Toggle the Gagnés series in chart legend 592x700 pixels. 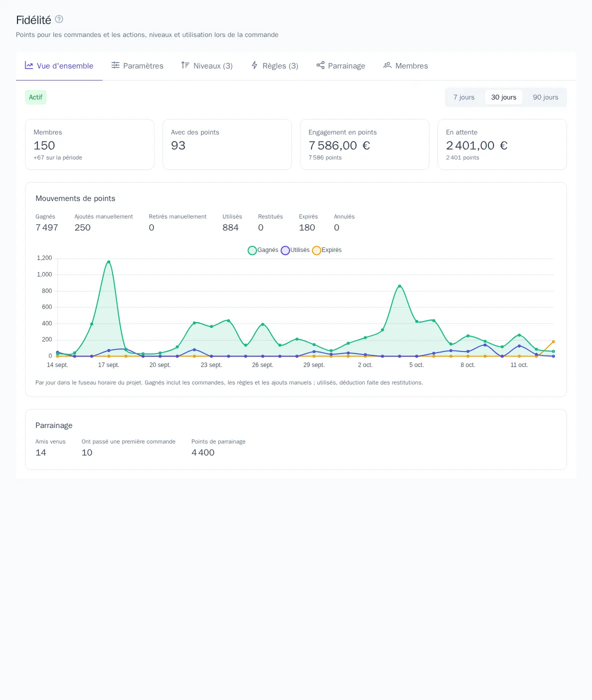(263, 250)
